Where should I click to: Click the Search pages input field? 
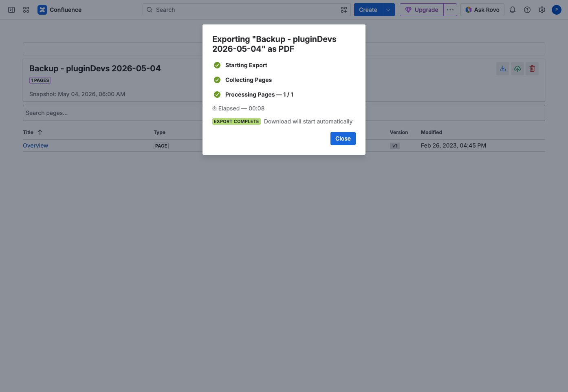pyautogui.click(x=284, y=113)
